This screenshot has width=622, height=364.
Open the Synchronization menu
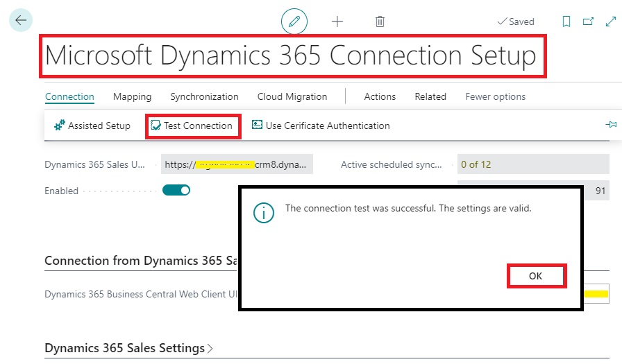[x=204, y=96]
